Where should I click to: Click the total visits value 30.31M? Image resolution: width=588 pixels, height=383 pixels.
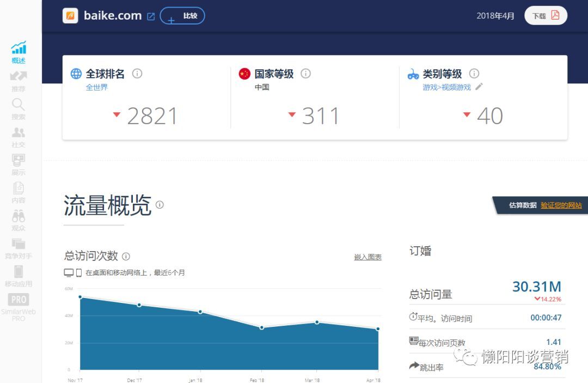(537, 287)
